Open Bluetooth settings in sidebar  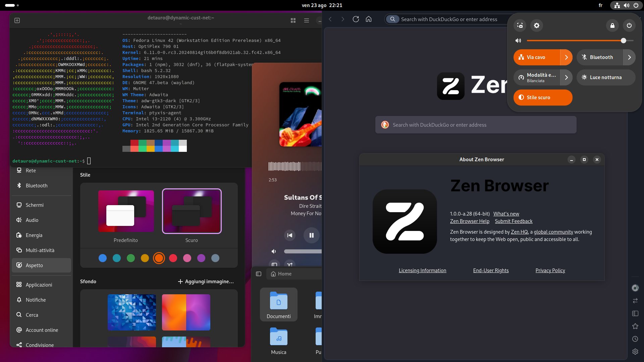(41, 186)
